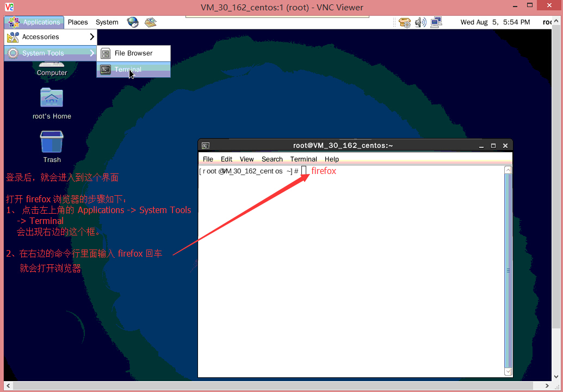Open the volume control speaker icon
Image resolution: width=563 pixels, height=392 pixels.
420,22
